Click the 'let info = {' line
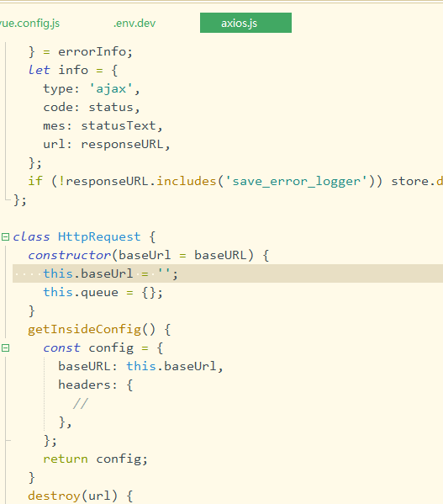This screenshot has width=443, height=504. pyautogui.click(x=73, y=70)
